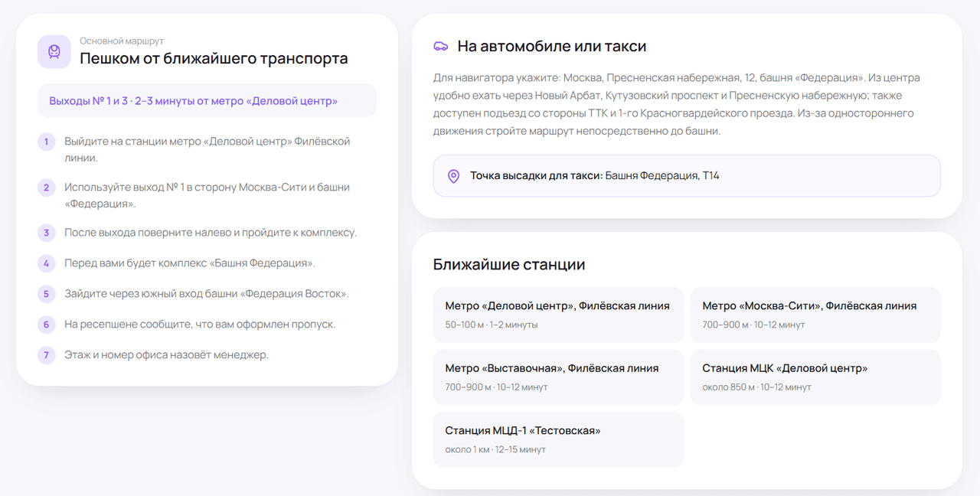Screen dimensions: 980x496
Task: Click heading «Пешком от ближайшего транспорта»
Action: click(214, 58)
